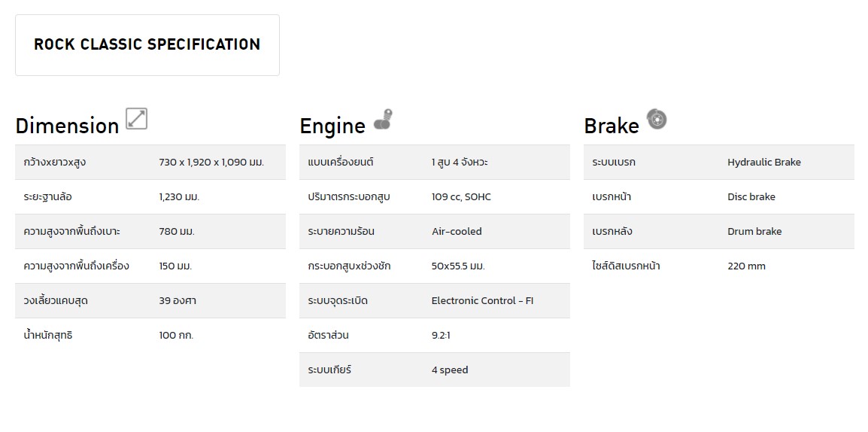Click the label วงเลี้ยวแคบสุด
Screen dimensions: 868x432
pyautogui.click(x=56, y=301)
